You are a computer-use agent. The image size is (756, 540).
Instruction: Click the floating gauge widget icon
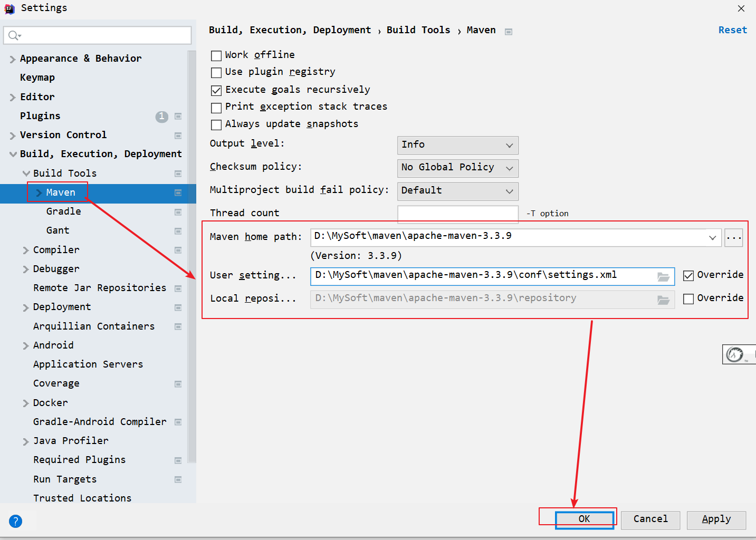click(x=735, y=354)
